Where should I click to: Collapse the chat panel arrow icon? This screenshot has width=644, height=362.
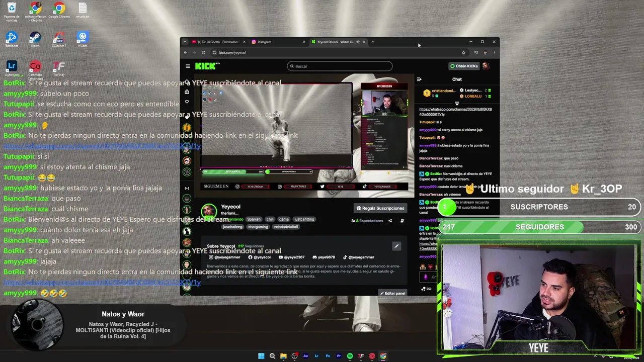click(x=419, y=79)
